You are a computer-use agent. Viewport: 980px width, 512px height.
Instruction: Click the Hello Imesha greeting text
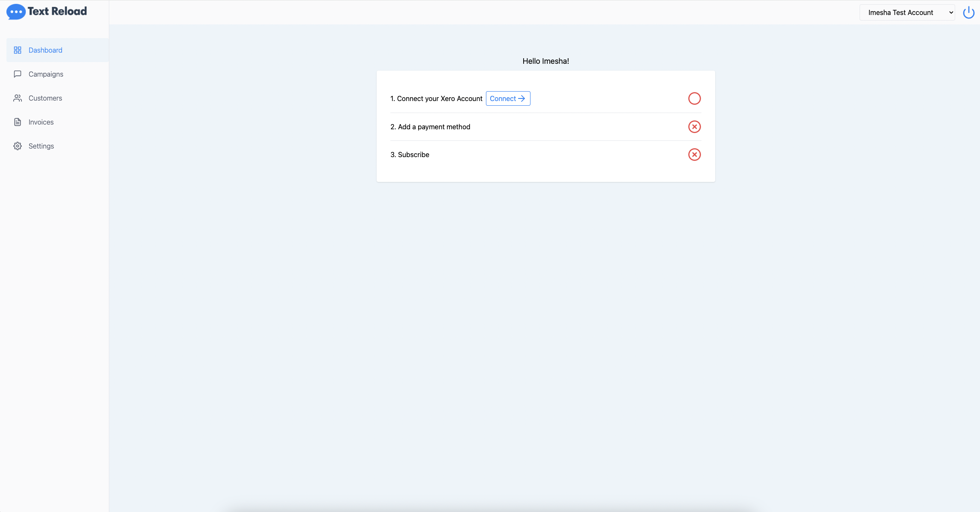tap(545, 61)
